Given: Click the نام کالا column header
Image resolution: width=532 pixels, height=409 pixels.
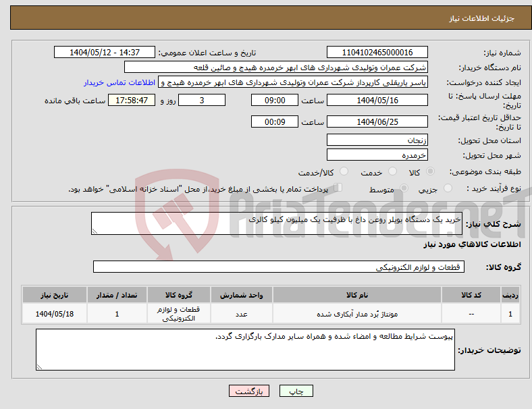Looking at the screenshot, I should click(357, 295).
